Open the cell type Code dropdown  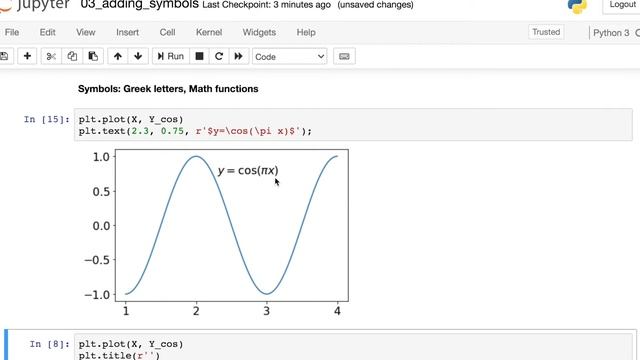(x=290, y=57)
